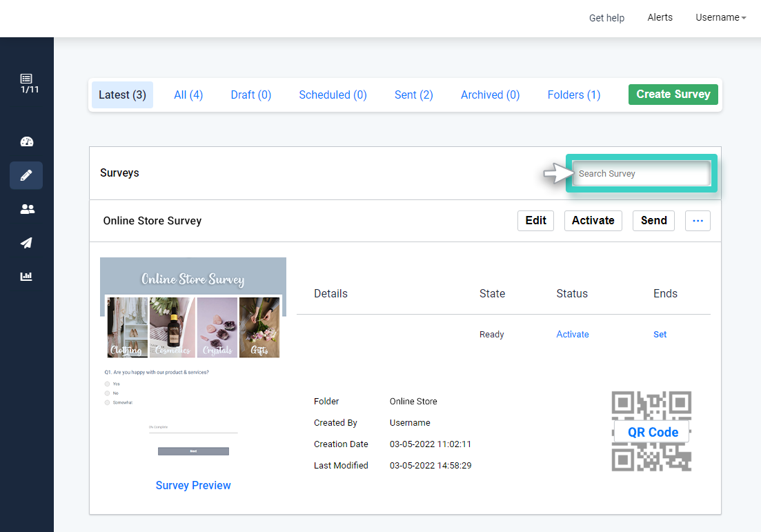Viewport: 761px width, 532px height.
Task: Click the Send button
Action: pyautogui.click(x=653, y=221)
